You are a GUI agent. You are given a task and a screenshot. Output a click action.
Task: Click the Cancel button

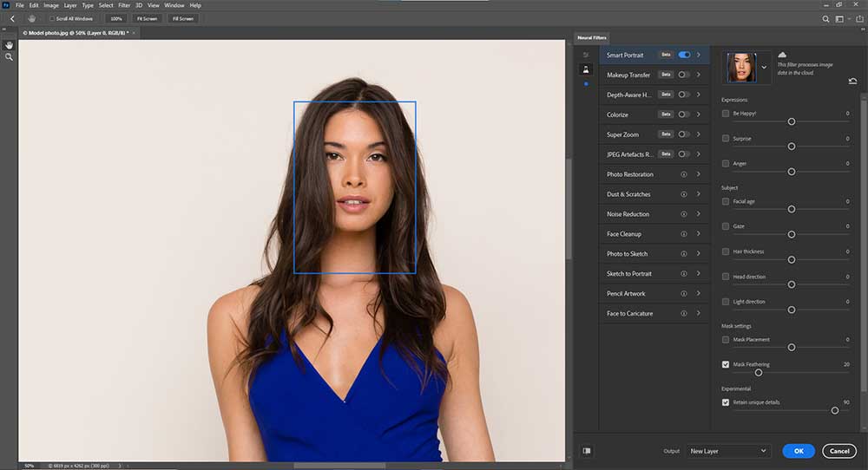(x=839, y=451)
